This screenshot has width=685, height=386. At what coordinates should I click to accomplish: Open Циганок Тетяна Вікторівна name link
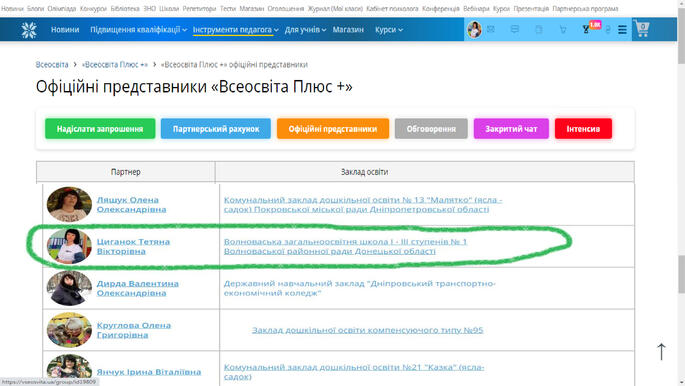point(133,246)
